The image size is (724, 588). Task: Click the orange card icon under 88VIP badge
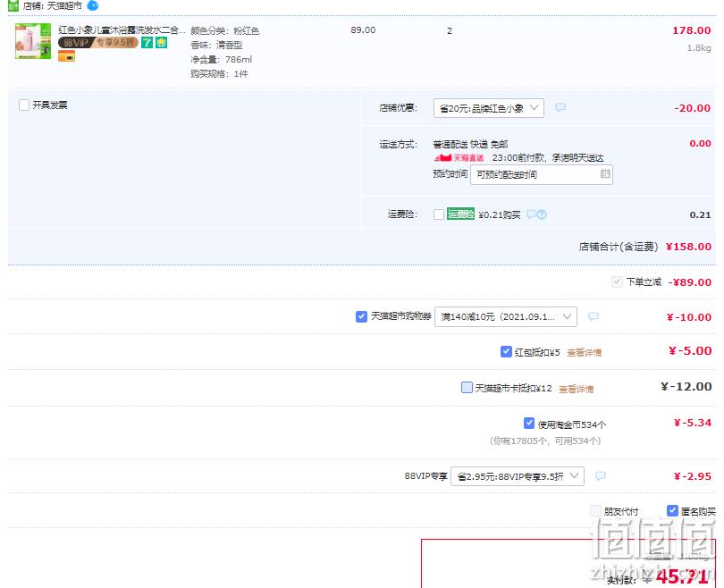66,56
